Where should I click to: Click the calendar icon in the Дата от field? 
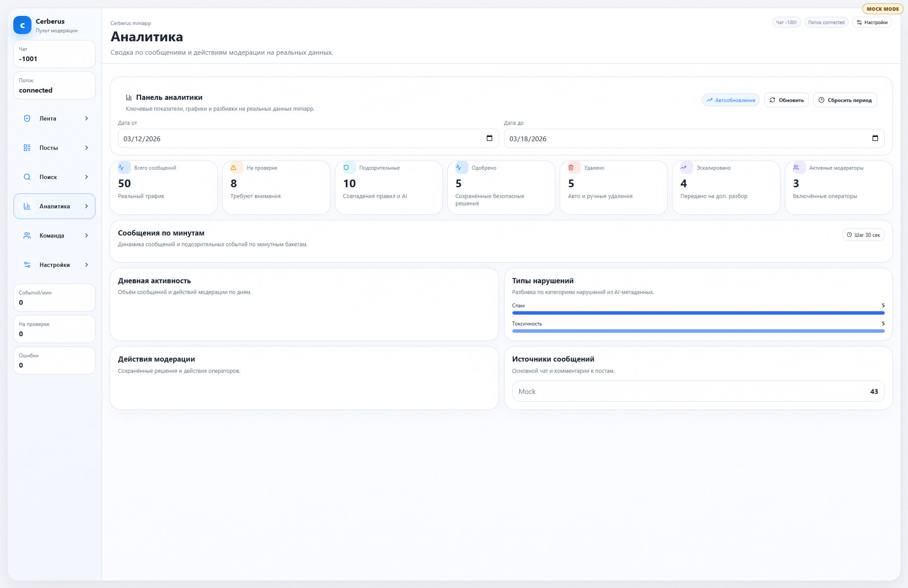(489, 138)
